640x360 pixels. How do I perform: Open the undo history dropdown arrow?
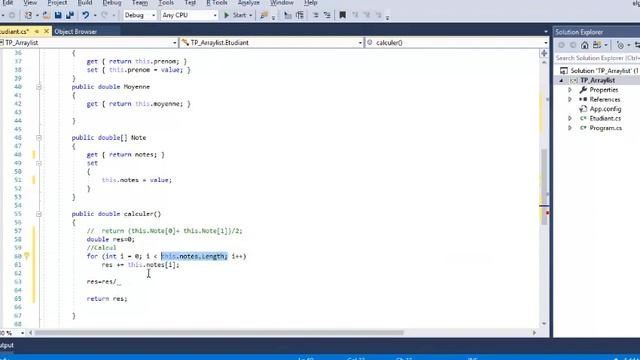coord(95,16)
